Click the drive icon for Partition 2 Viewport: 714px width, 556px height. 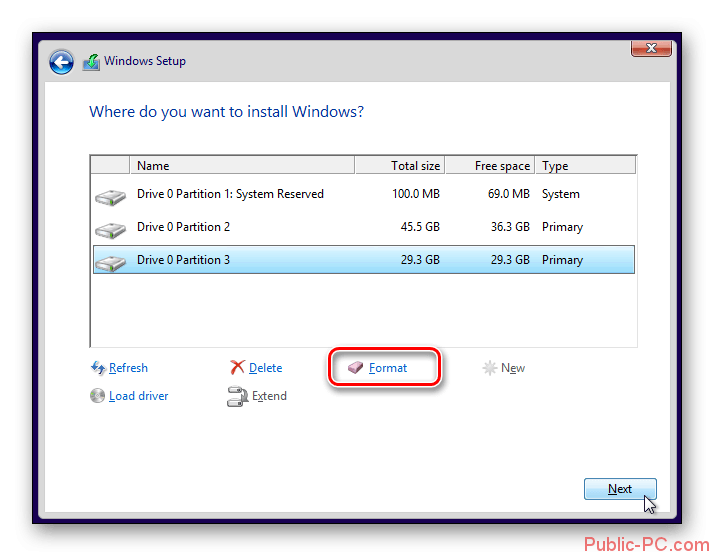click(110, 230)
